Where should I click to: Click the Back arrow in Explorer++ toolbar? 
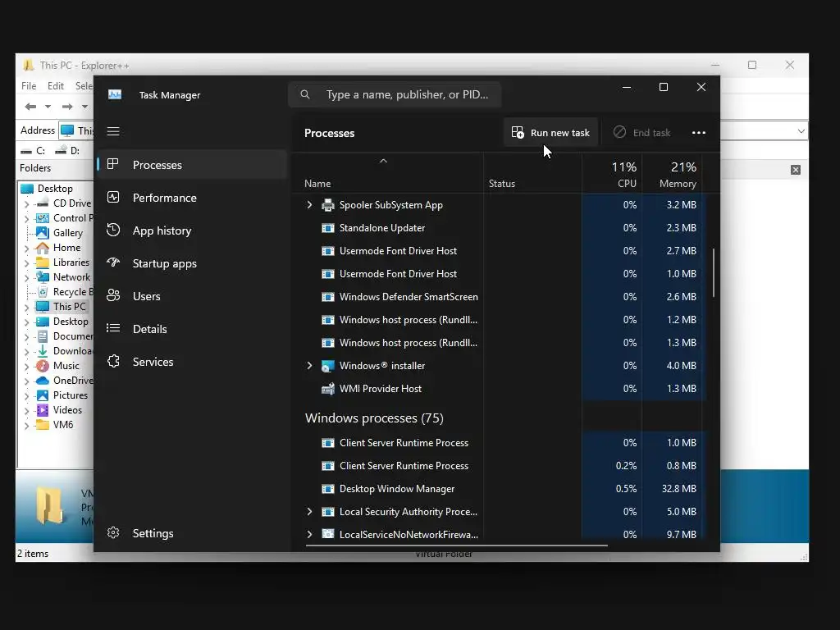tap(30, 107)
